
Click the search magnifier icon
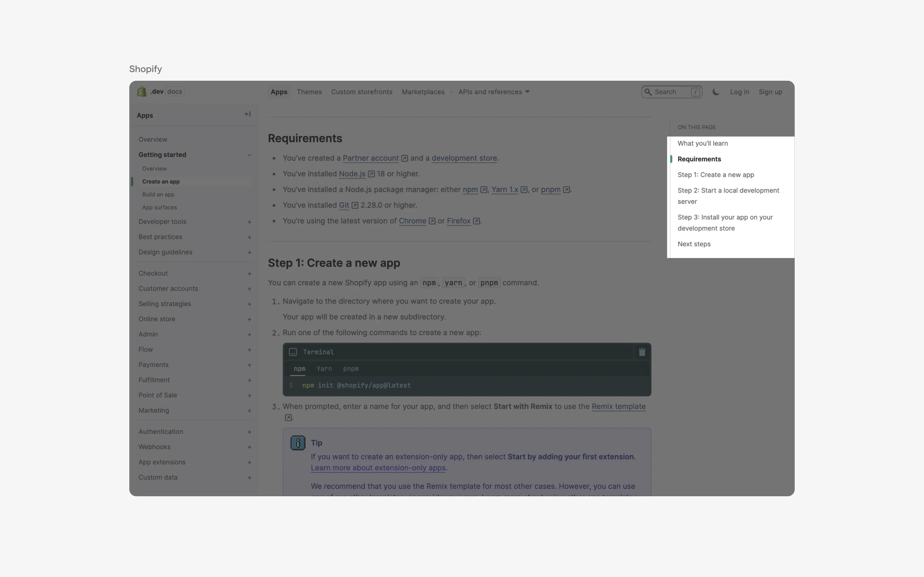648,92
